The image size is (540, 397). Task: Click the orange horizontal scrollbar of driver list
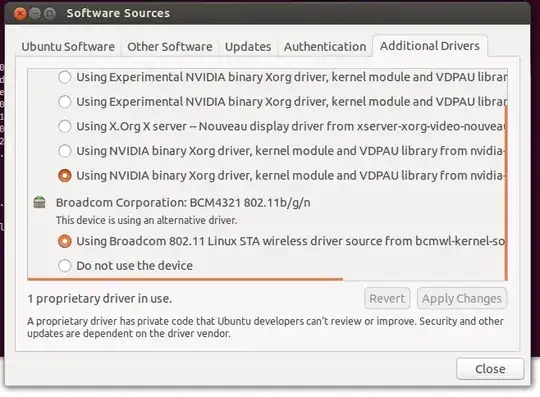tap(185, 279)
